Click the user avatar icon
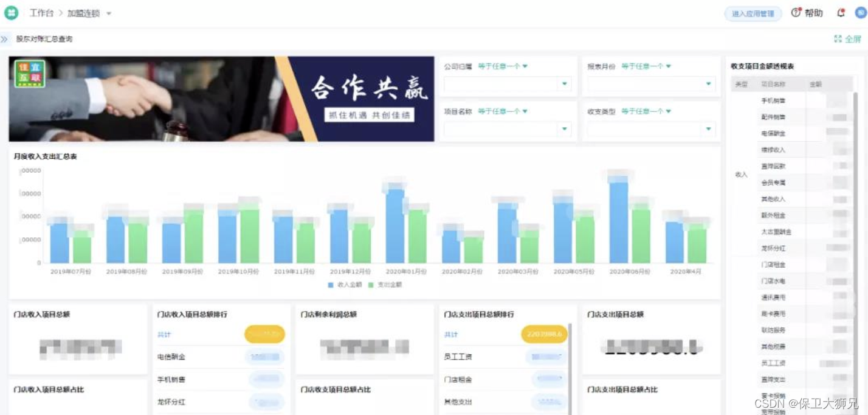The width and height of the screenshot is (868, 415). pyautogui.click(x=861, y=13)
